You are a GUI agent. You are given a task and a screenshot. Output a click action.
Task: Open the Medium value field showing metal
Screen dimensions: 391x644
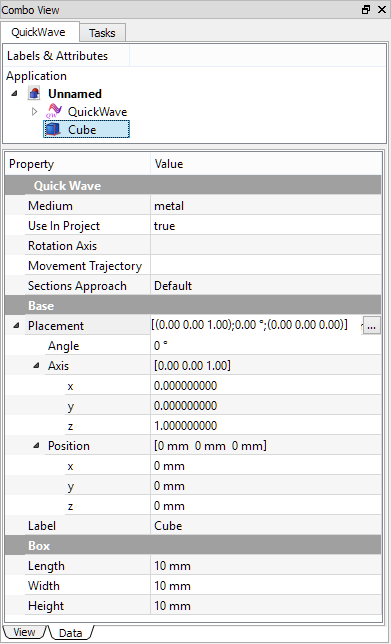[266, 206]
